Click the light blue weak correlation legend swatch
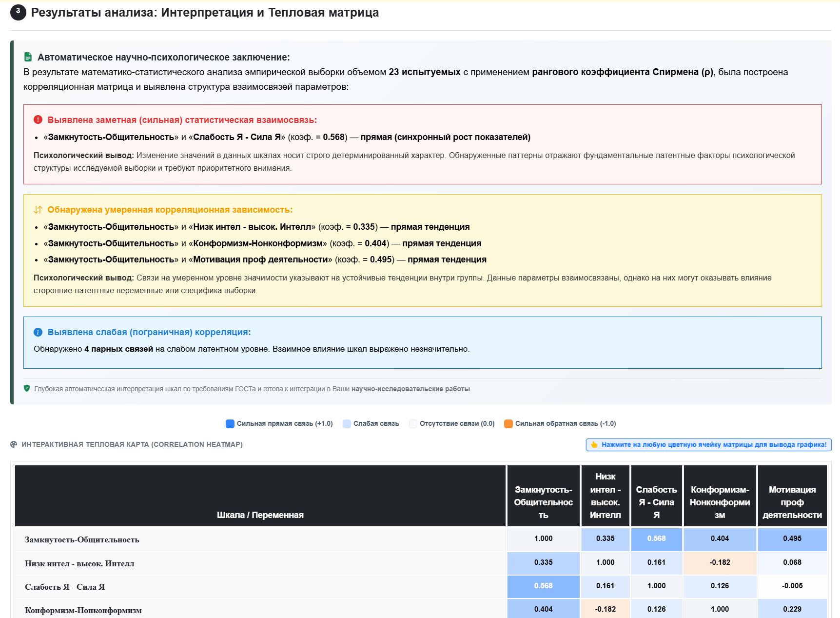The height and width of the screenshot is (618, 840). (x=347, y=424)
